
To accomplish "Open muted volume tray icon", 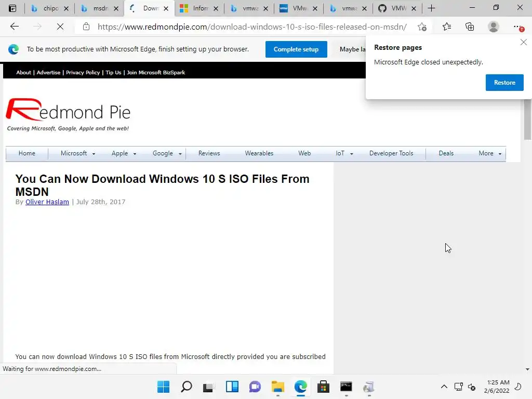I will [472, 387].
